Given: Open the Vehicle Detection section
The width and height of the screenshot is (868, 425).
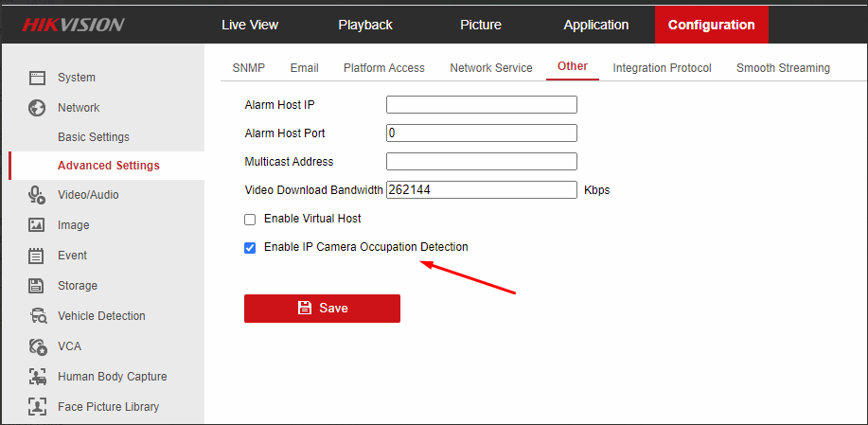Looking at the screenshot, I should (x=101, y=316).
